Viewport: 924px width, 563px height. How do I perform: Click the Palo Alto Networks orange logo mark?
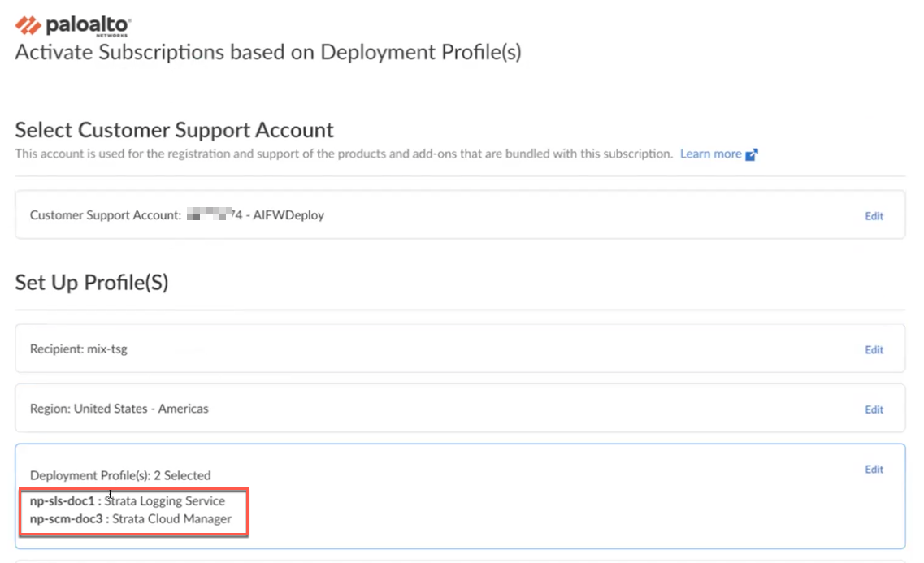[x=28, y=25]
